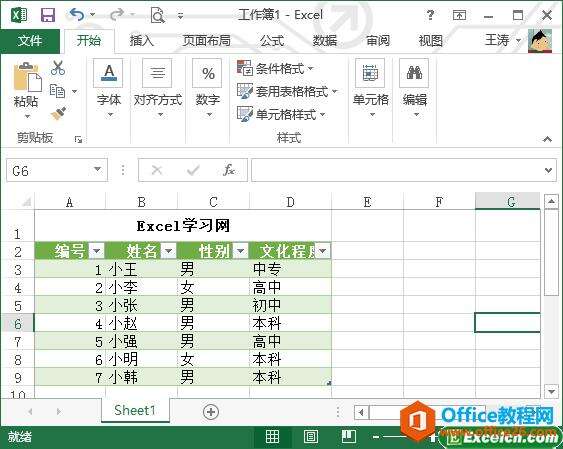563x449 pixels.
Task: Click the Save icon in quick access toolbar
Action: [x=48, y=15]
